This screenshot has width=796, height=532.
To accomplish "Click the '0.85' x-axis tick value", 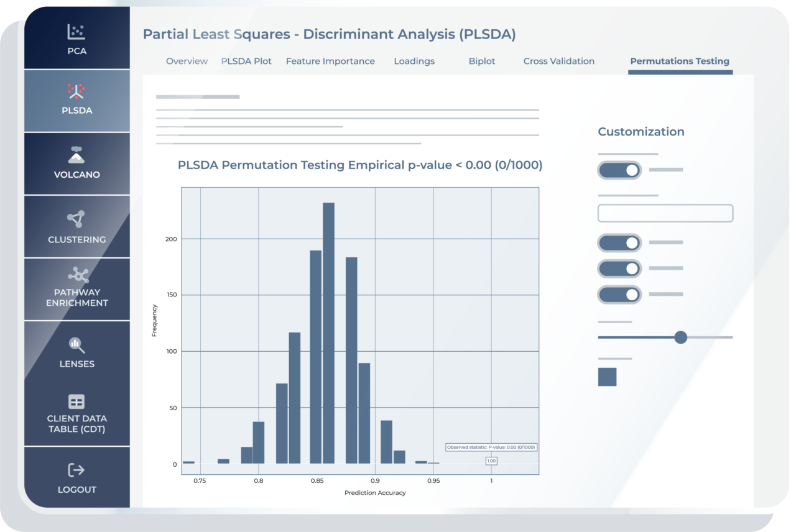I will pos(317,480).
